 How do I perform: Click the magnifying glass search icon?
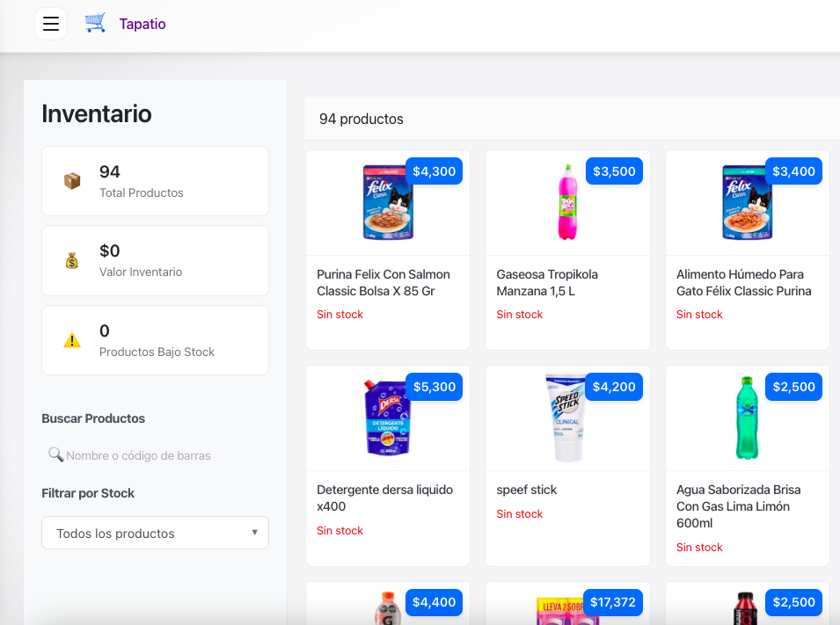55,454
